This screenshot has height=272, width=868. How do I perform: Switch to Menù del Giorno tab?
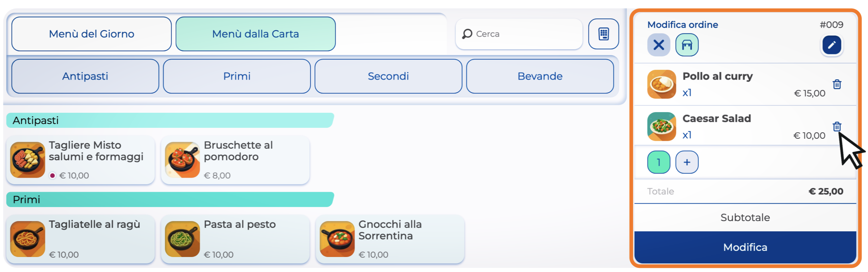(x=92, y=34)
